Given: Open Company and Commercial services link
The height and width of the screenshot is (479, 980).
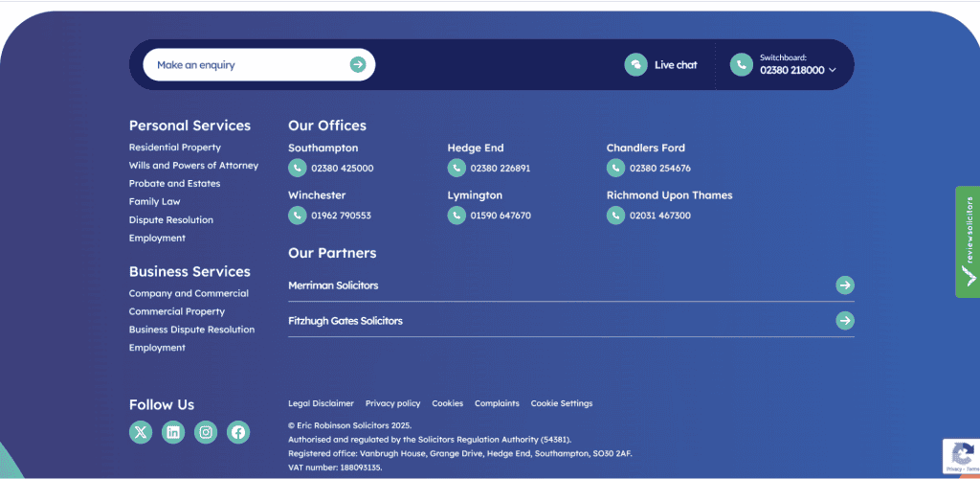Looking at the screenshot, I should point(189,293).
